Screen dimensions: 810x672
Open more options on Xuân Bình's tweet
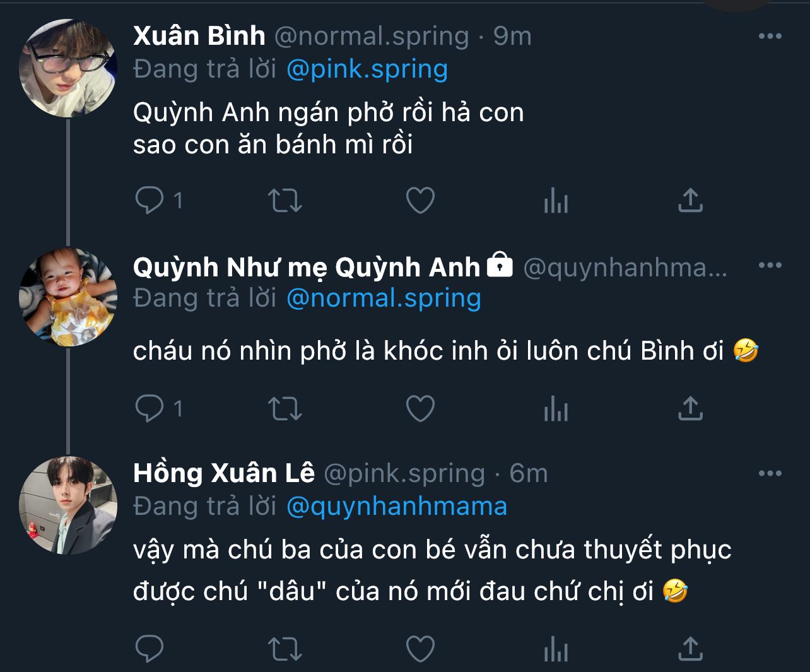(x=770, y=37)
